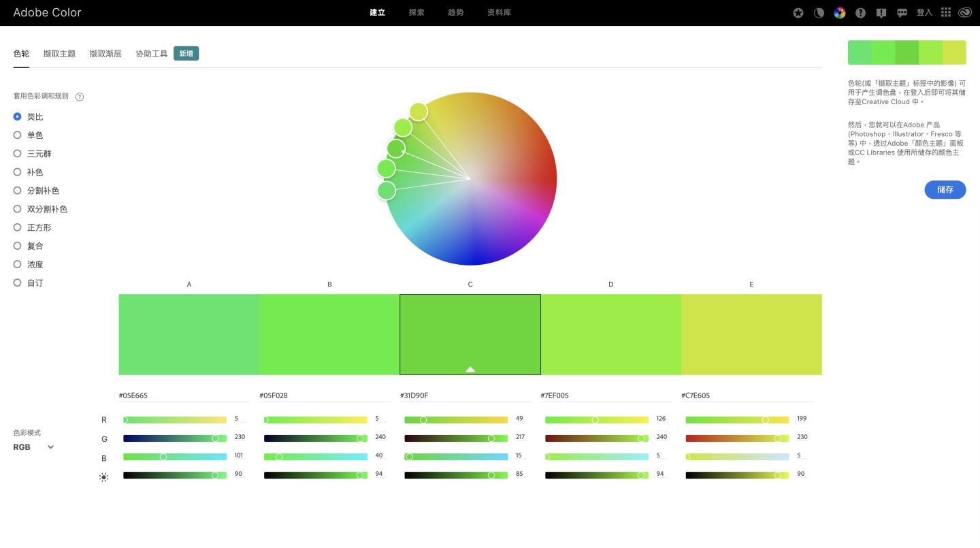This screenshot has width=980, height=548.
Task: Enable the 三元群 harmony rule
Action: (x=17, y=153)
